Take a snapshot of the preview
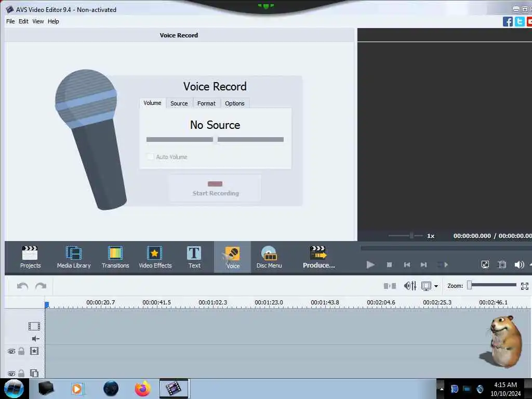The width and height of the screenshot is (532, 399). pyautogui.click(x=502, y=264)
